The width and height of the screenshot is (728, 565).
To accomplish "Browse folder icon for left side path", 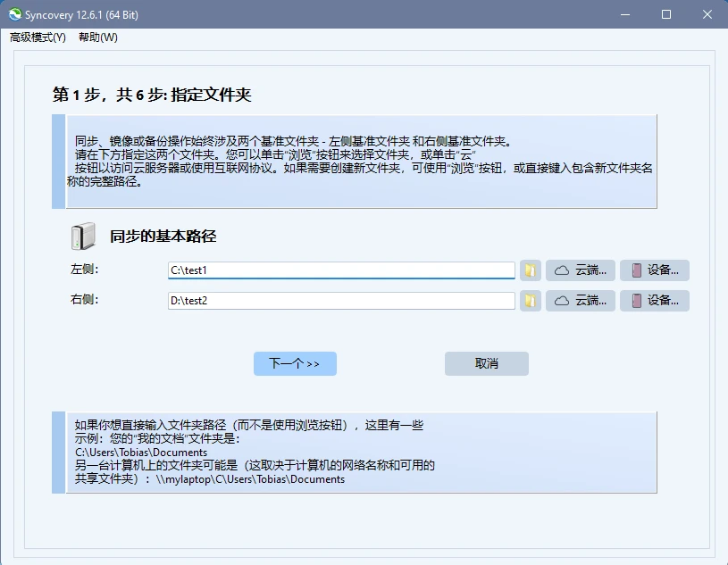I will click(531, 270).
